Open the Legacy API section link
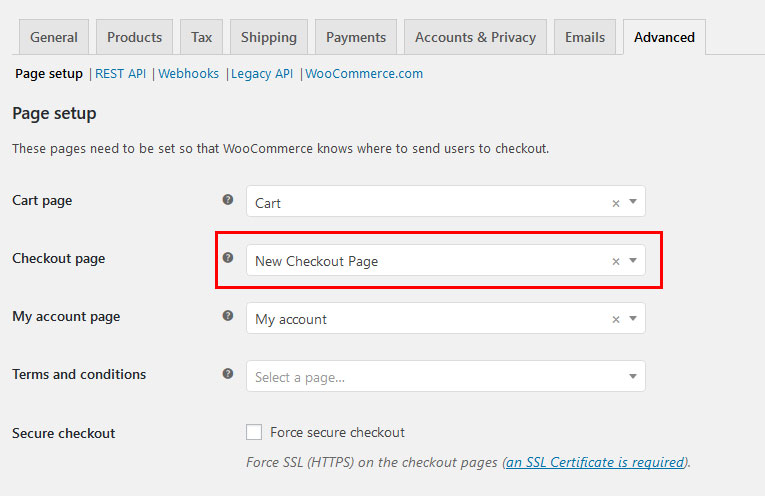The image size is (765, 496). pos(262,74)
